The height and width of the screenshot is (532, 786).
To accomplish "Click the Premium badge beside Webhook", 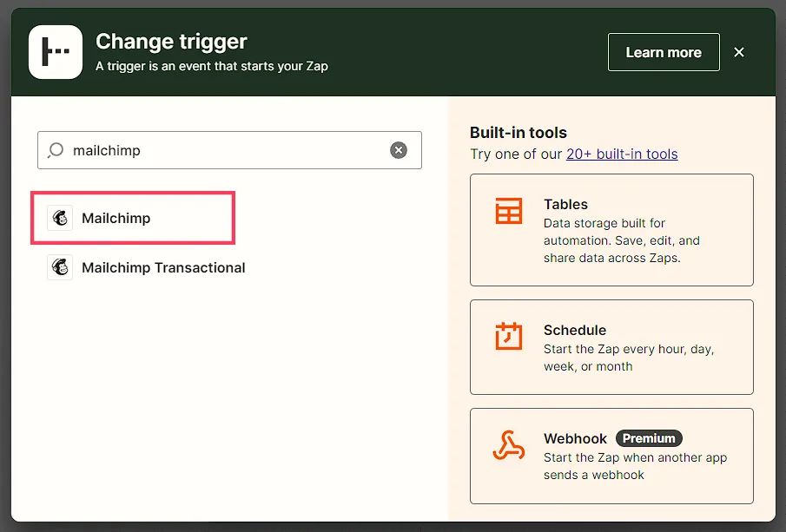I will [x=649, y=438].
